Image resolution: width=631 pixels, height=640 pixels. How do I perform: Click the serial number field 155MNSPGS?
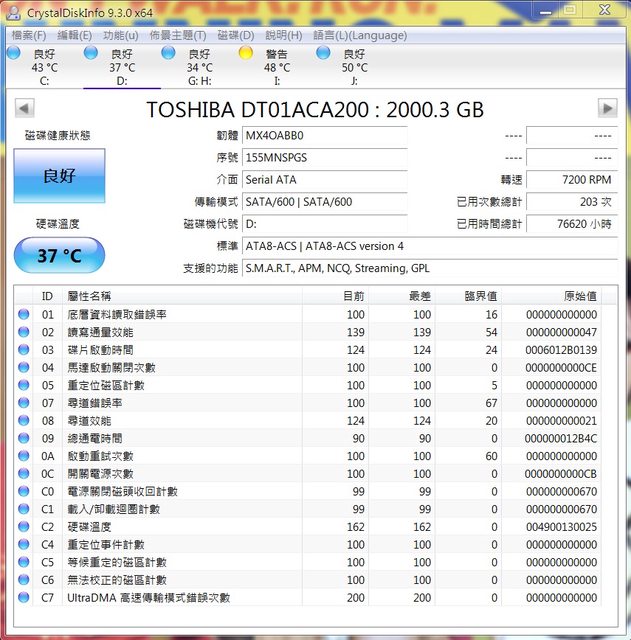[x=324, y=158]
